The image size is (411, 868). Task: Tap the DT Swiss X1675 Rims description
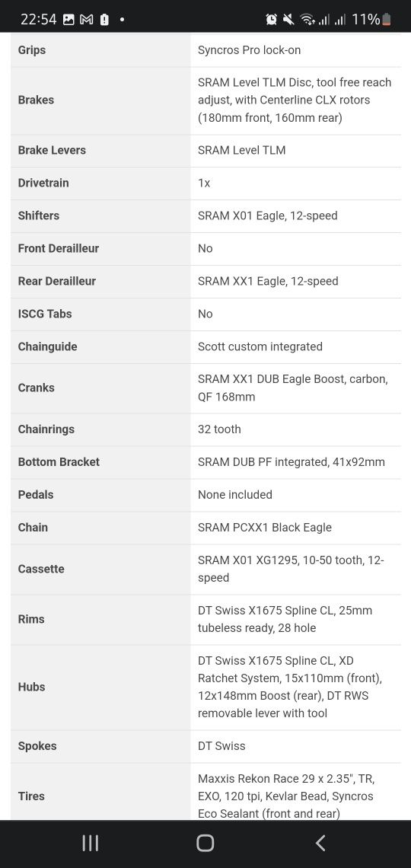point(285,619)
